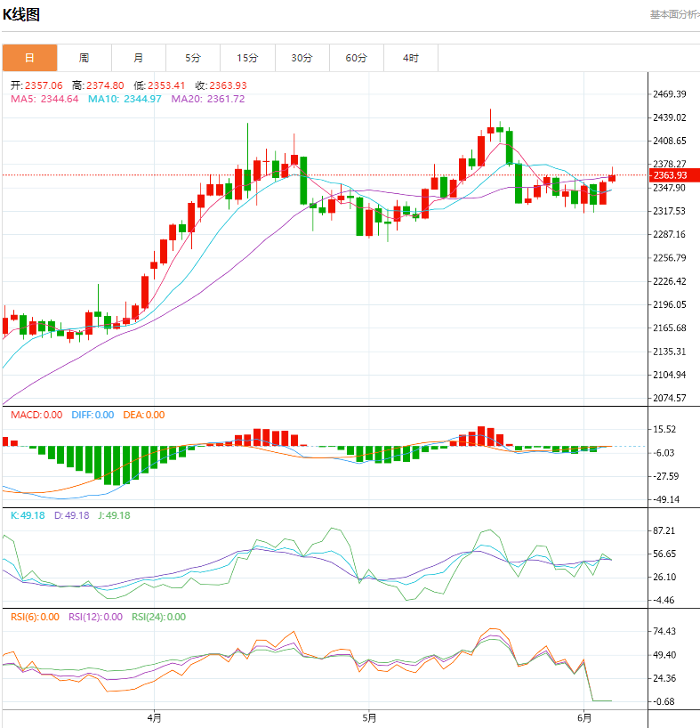
Task: Click the RSI(24) indicator label
Action: pos(158,617)
